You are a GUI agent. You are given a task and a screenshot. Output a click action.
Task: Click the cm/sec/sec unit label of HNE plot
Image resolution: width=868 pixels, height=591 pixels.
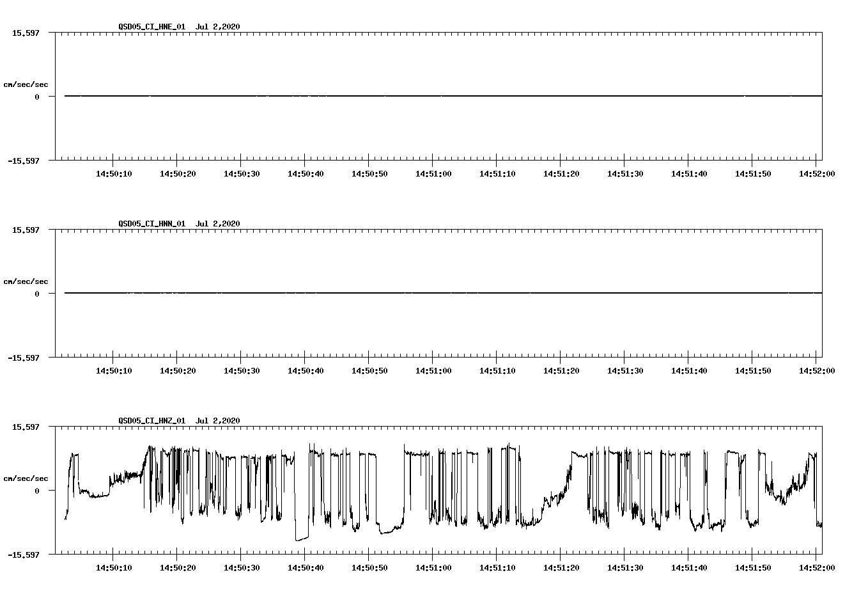[26, 84]
